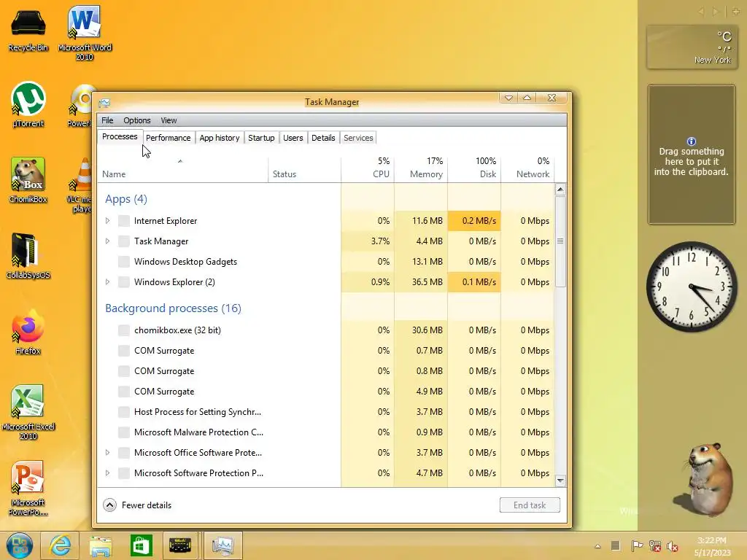This screenshot has height=560, width=747.
Task: Click the 36.5 MB memory cell
Action: [x=421, y=282]
